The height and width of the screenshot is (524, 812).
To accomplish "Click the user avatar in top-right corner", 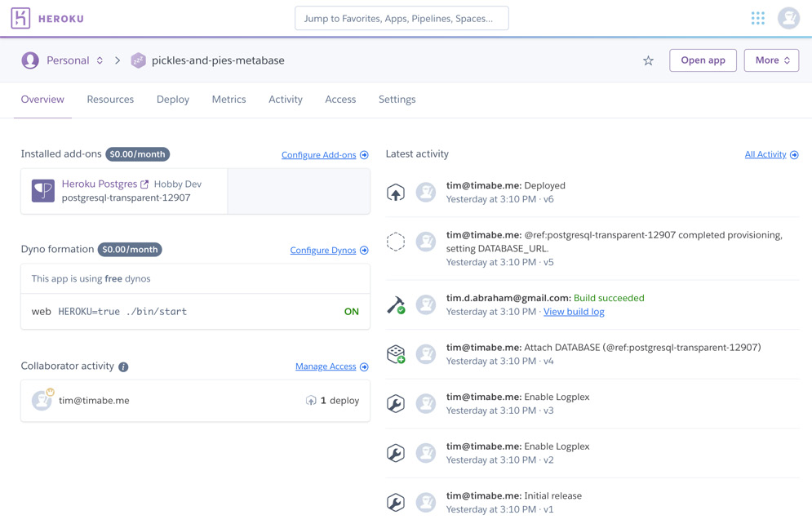I will (788, 18).
